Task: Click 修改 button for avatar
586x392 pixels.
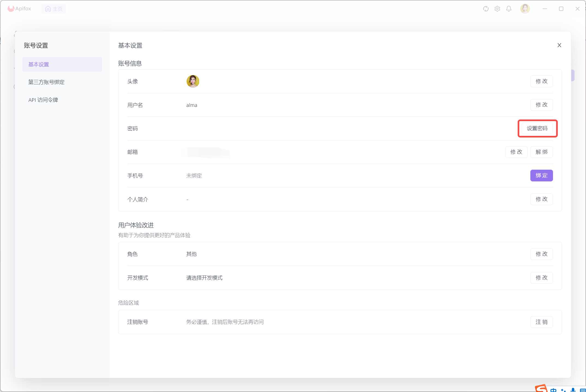Action: [x=541, y=81]
